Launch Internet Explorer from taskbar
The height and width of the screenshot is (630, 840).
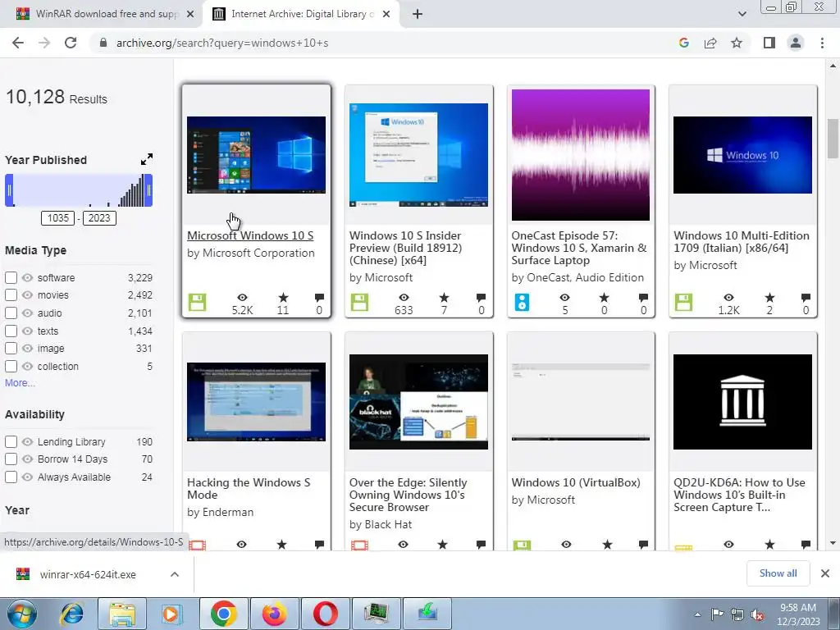[72, 614]
